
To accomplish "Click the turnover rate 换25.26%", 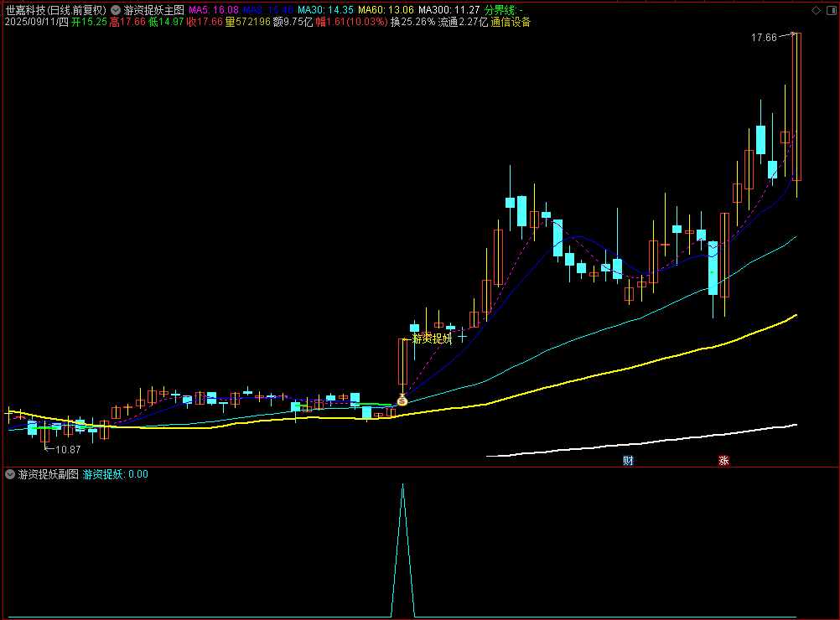I will point(413,22).
